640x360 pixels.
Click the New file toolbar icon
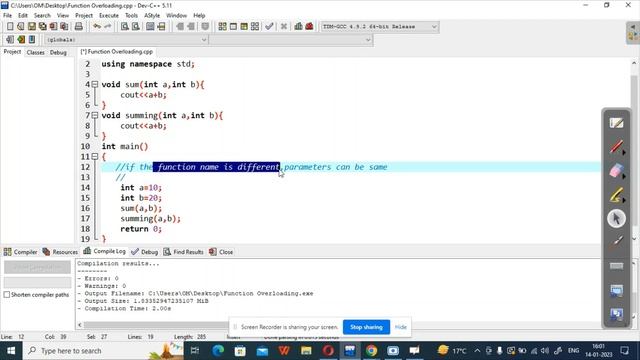click(x=10, y=27)
